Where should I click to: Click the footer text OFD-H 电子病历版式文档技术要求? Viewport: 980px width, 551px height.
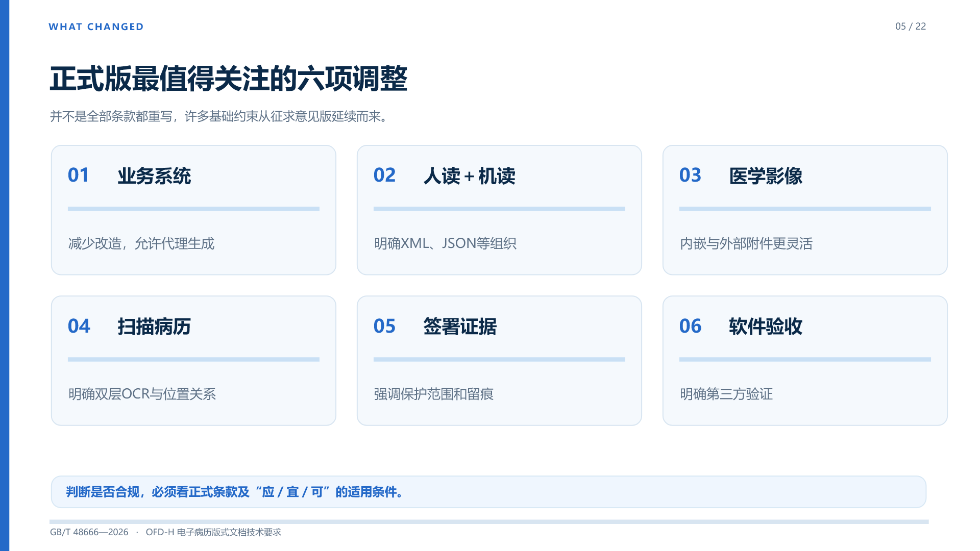pos(213,532)
